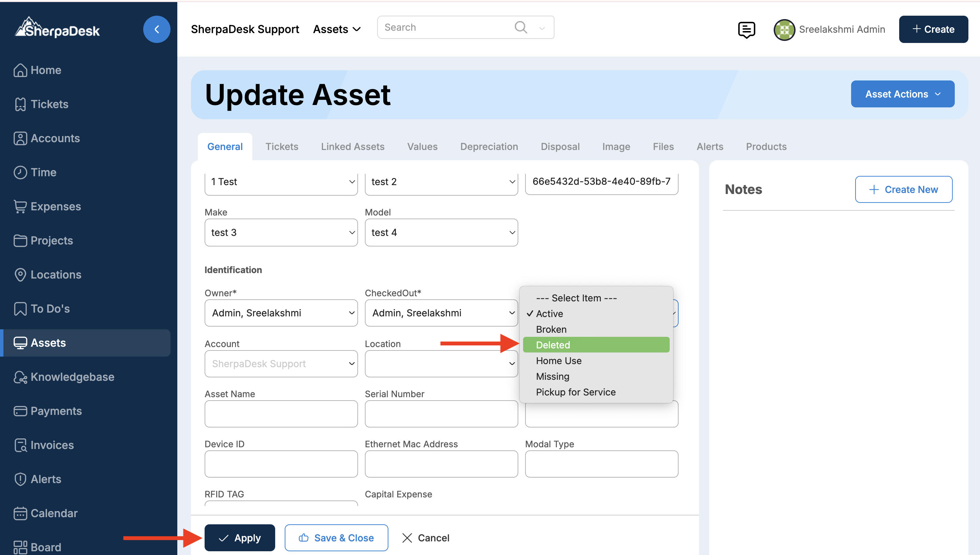Screen dimensions: 980x555
Task: Open the Make dropdown showing test 3
Action: [281, 232]
